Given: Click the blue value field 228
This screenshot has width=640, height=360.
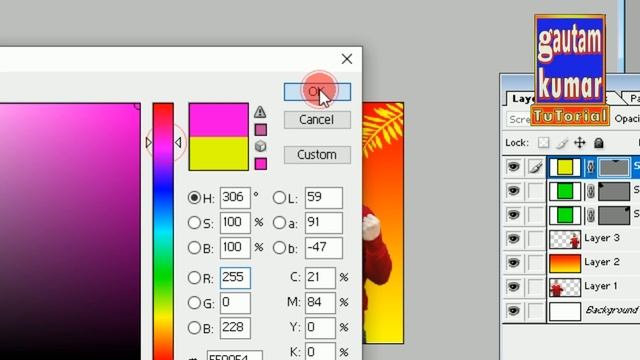Looking at the screenshot, I should [x=235, y=328].
